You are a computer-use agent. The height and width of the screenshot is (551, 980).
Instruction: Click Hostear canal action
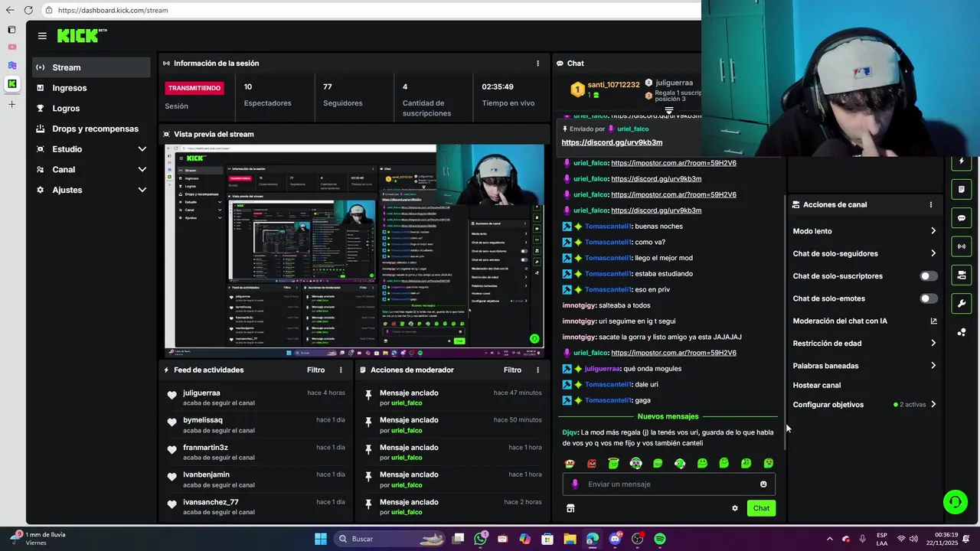tap(817, 386)
